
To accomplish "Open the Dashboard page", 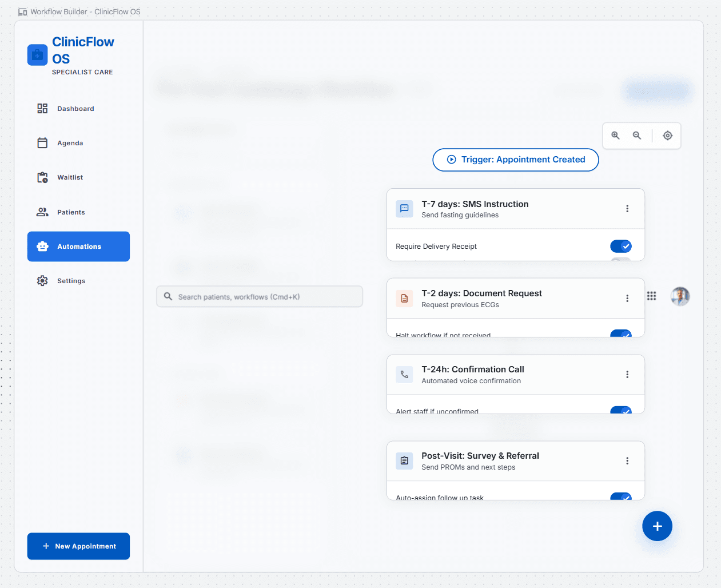I will pyautogui.click(x=78, y=109).
